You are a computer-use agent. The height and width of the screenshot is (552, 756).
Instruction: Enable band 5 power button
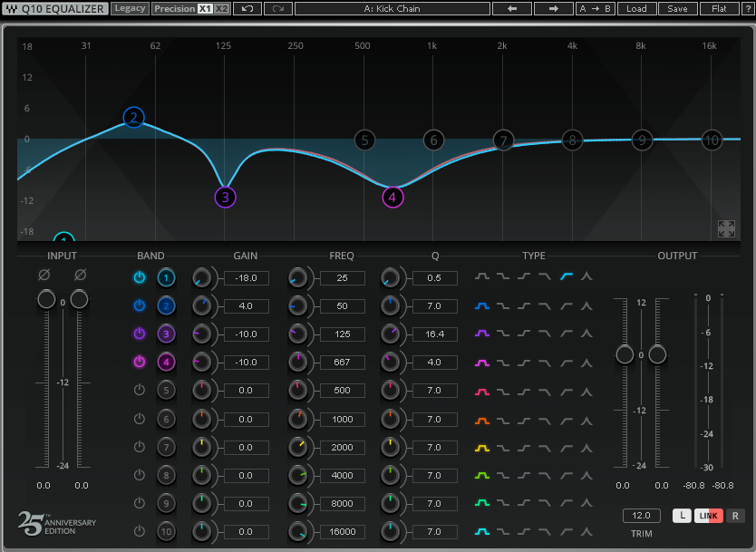[140, 390]
